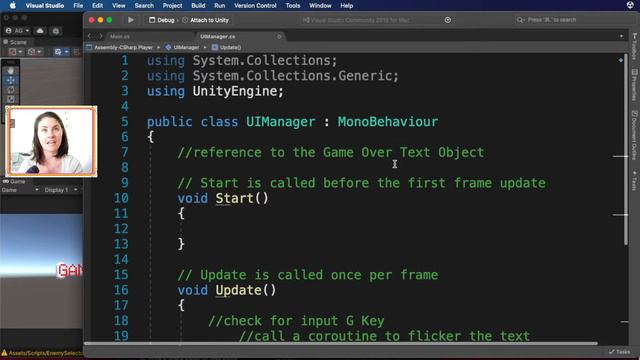This screenshot has height=360, width=640.
Task: Open the Tools menu
Action: click(293, 6)
